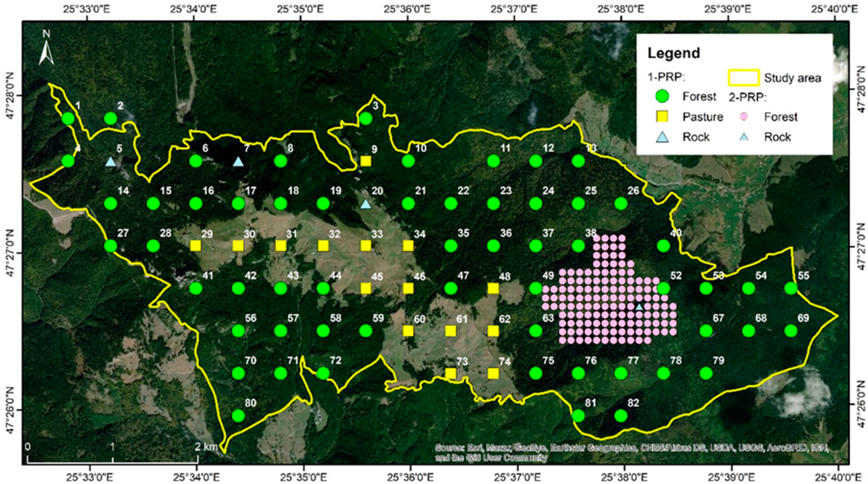
Task: Select pasture square plot marker 9
Action: (366, 161)
